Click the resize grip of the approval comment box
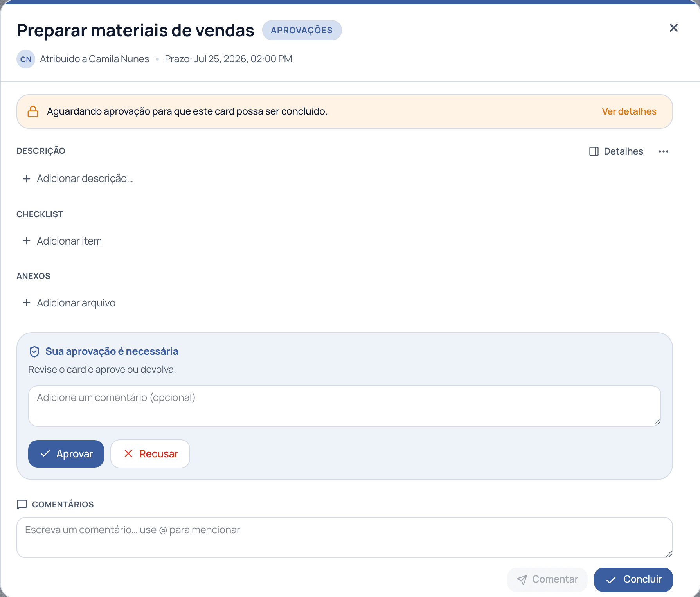Viewport: 700px width, 597px height. tap(657, 422)
